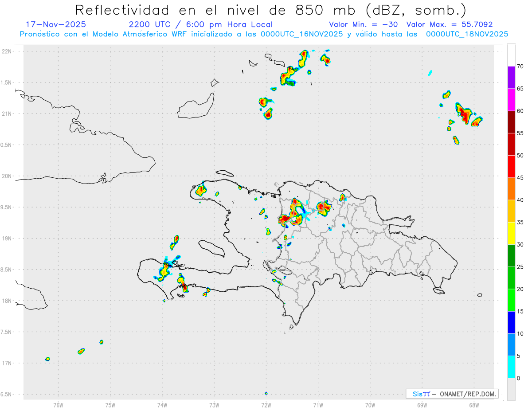This screenshot has width=532, height=411.
Task: Click the gold 35-40 dBZ color band
Action: pos(511,211)
